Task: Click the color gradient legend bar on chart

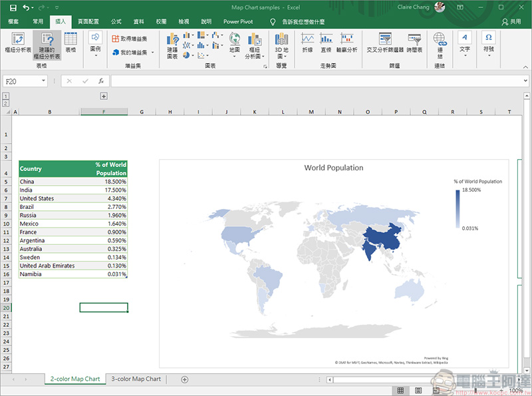Action: pyautogui.click(x=458, y=209)
